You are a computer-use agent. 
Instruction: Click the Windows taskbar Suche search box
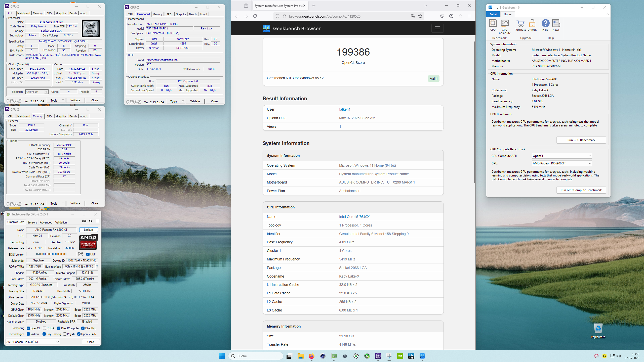256,356
